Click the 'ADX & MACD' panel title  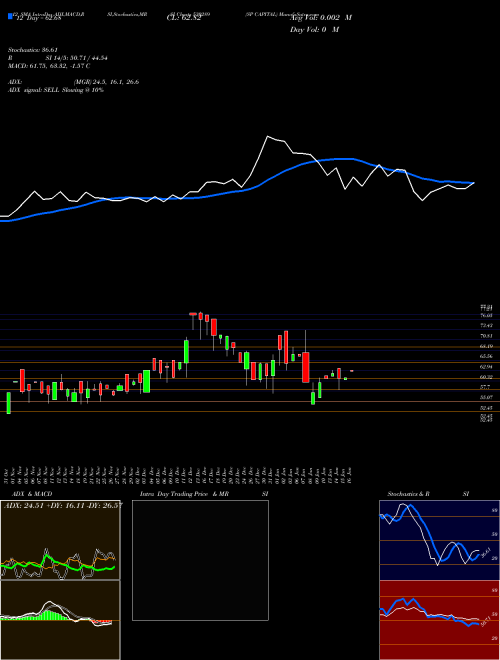(x=32, y=494)
